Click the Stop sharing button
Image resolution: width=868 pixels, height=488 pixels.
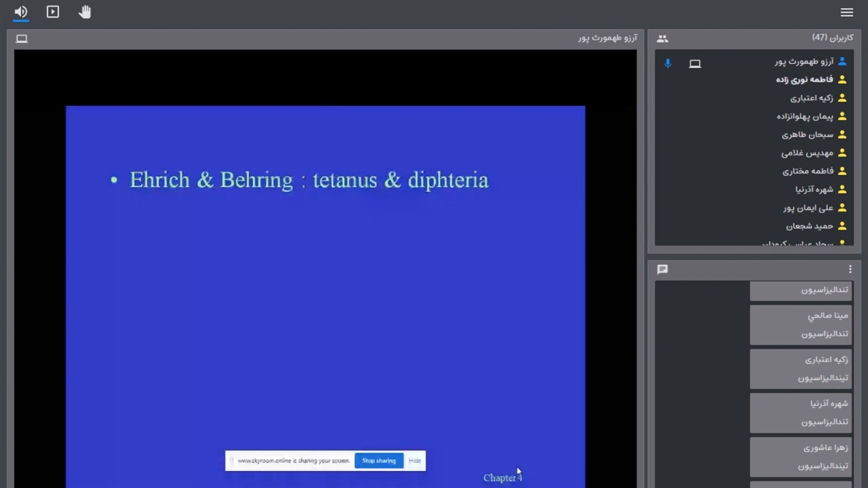pyautogui.click(x=378, y=461)
